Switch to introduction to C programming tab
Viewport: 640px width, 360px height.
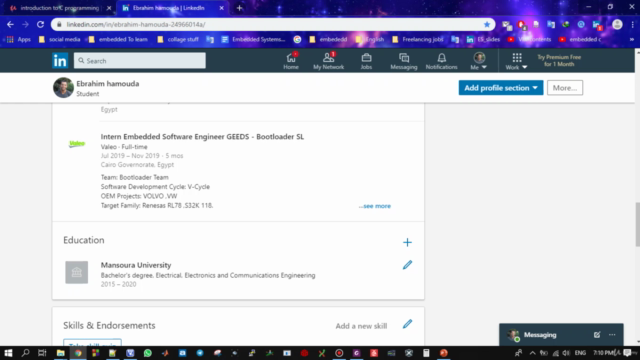60,8
